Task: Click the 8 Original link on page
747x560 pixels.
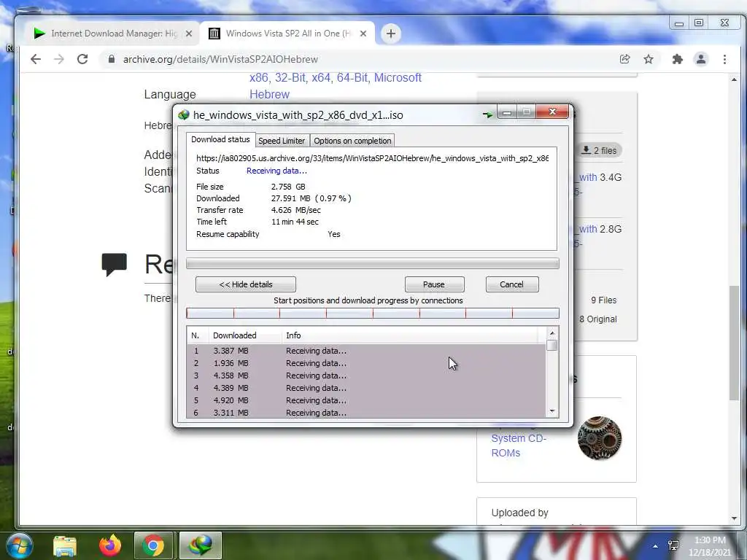Action: click(x=598, y=319)
